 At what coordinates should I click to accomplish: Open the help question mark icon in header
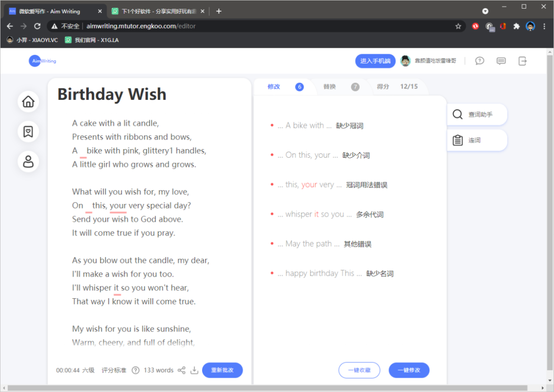(x=480, y=60)
